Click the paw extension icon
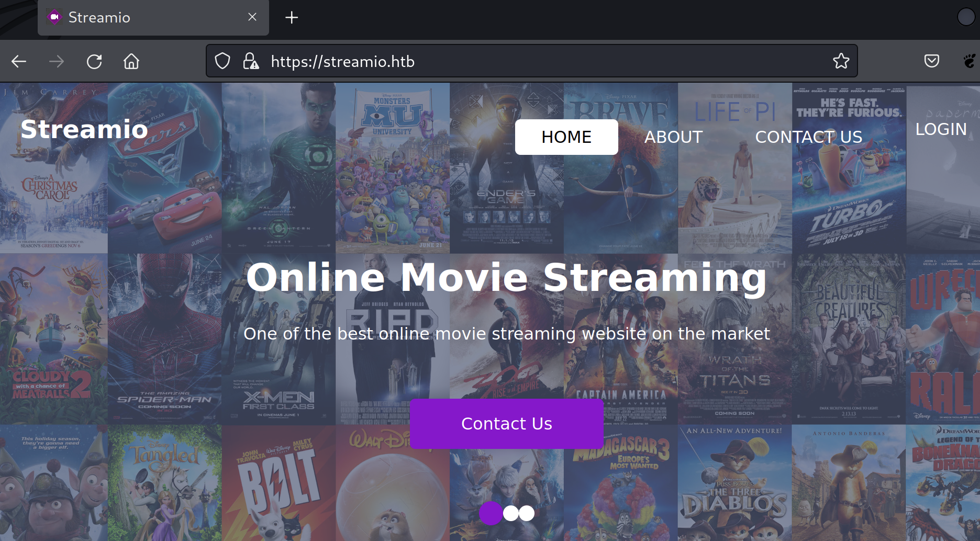This screenshot has height=541, width=980. pos(969,61)
